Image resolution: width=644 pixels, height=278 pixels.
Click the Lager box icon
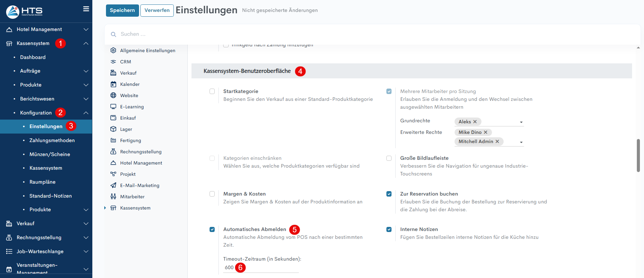click(x=113, y=129)
